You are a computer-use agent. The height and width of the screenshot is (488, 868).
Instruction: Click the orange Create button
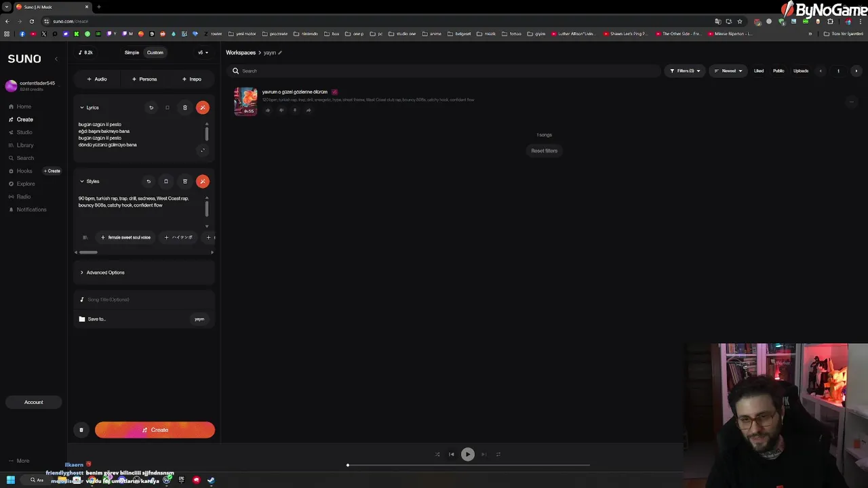(155, 430)
